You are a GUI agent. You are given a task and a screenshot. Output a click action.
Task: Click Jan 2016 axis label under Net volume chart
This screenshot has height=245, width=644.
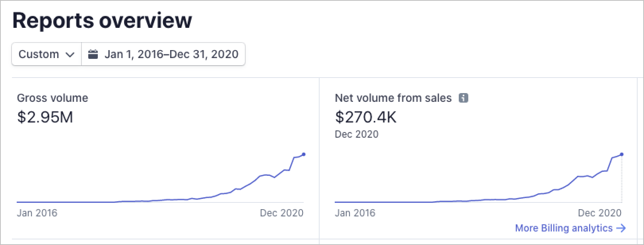coord(355,213)
